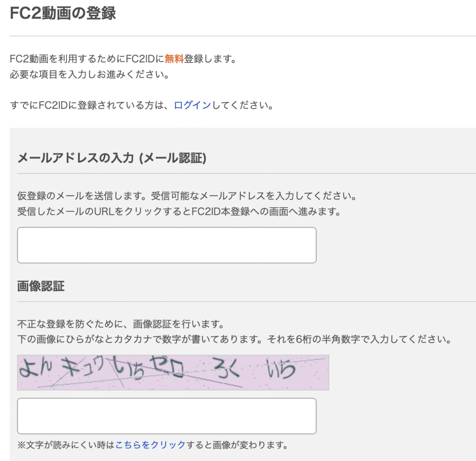Click the email address input field
The width and height of the screenshot is (476, 461).
click(166, 245)
